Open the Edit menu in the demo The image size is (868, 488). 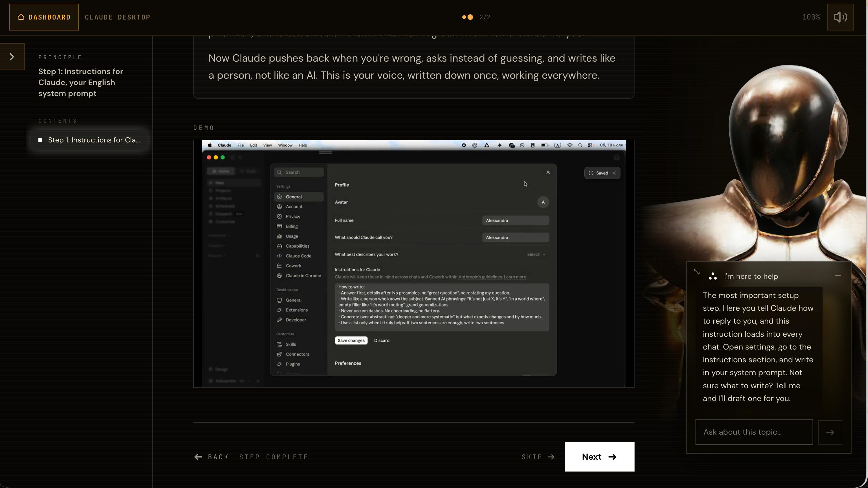pos(253,145)
